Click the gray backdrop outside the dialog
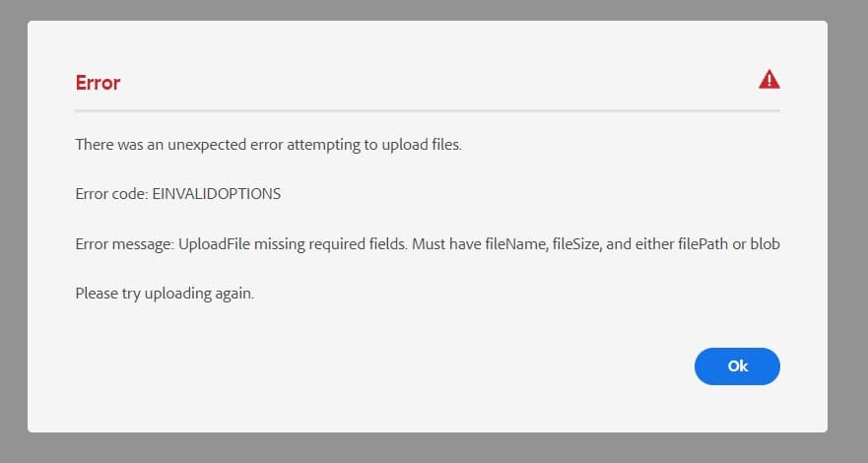Viewport: 868px width, 463px height. [x=13, y=222]
